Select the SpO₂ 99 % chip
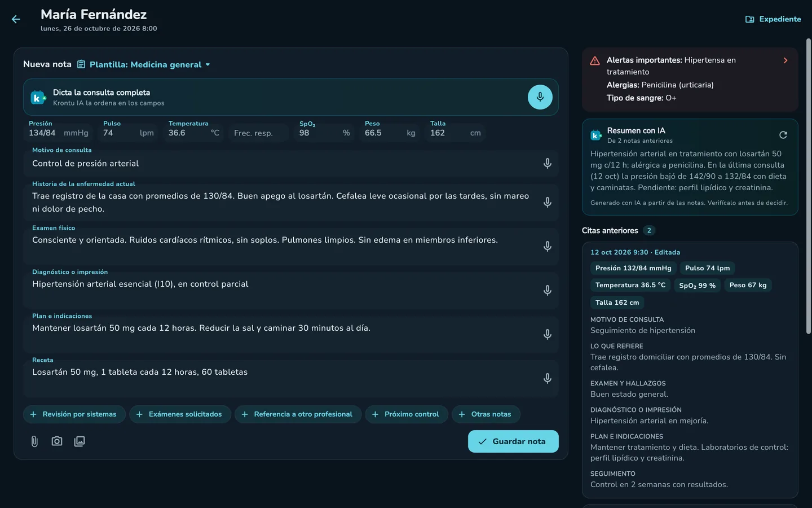The width and height of the screenshot is (812, 508). tap(697, 286)
